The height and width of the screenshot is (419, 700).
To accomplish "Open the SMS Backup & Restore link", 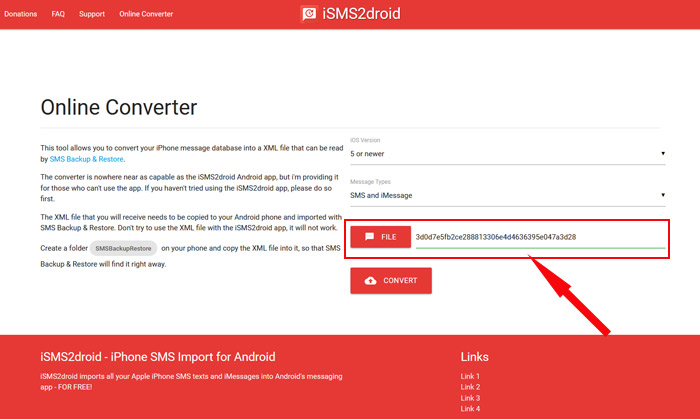I will click(x=87, y=159).
